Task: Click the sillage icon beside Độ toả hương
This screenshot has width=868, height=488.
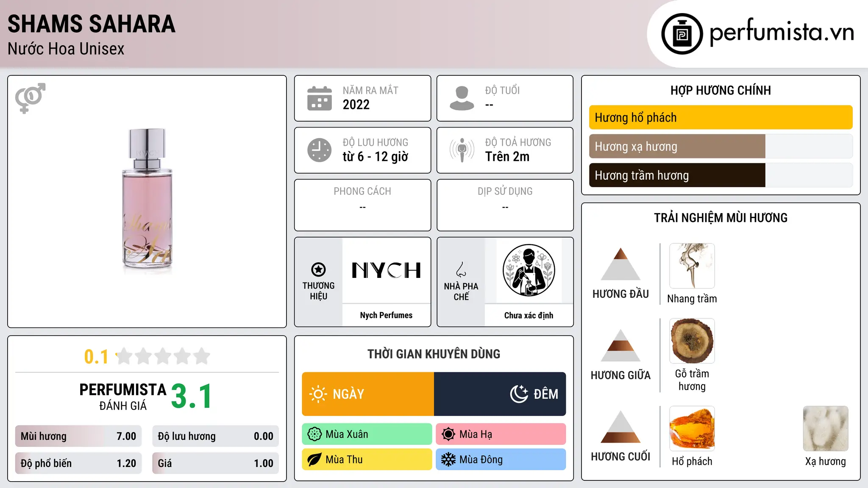Action: click(x=462, y=150)
